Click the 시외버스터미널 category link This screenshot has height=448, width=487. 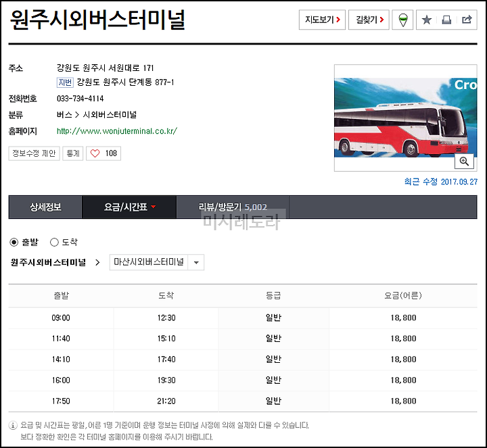[x=110, y=115]
